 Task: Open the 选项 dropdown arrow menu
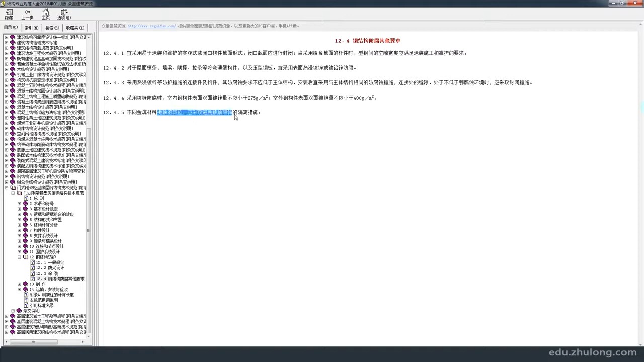(68, 13)
